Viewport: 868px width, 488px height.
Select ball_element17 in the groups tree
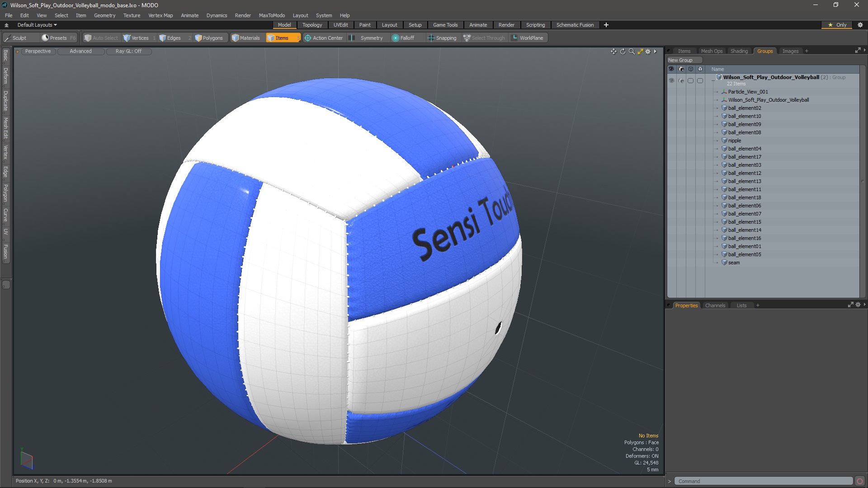(x=745, y=157)
